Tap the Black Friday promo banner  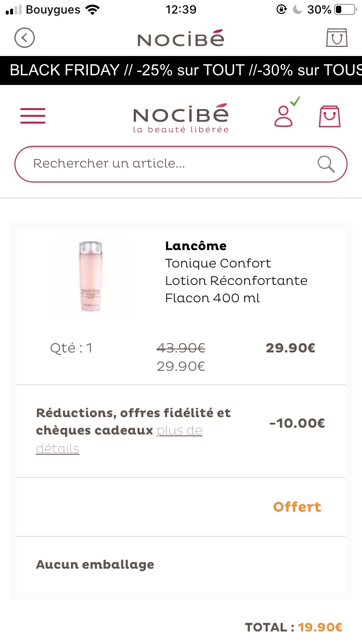coord(181,70)
